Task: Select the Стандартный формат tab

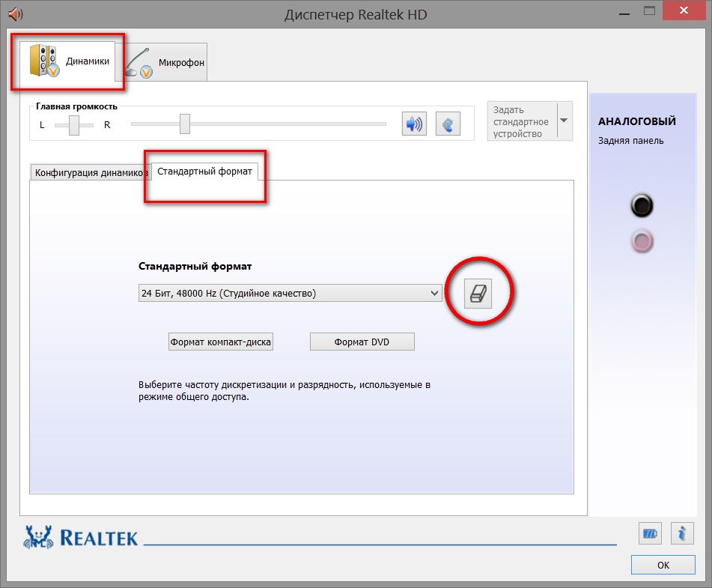Action: (x=204, y=172)
